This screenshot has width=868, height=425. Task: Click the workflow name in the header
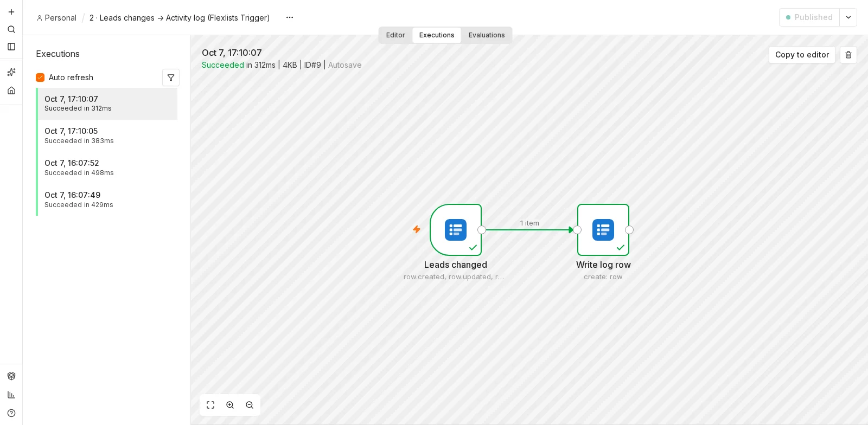[180, 18]
